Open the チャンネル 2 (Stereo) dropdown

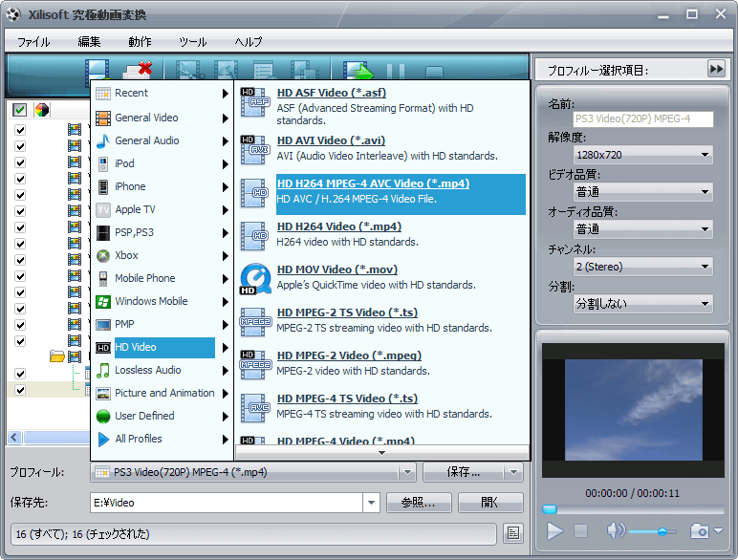(x=643, y=267)
